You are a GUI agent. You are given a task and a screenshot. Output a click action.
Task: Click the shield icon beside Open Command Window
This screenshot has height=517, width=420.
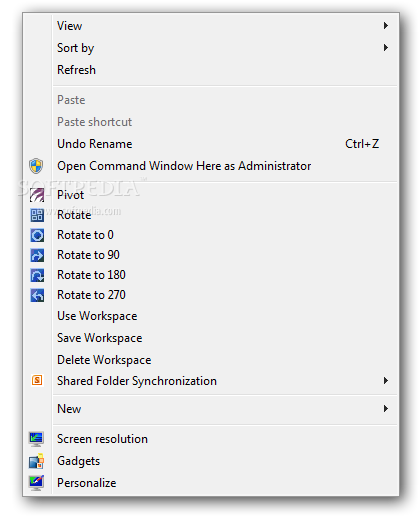36,166
